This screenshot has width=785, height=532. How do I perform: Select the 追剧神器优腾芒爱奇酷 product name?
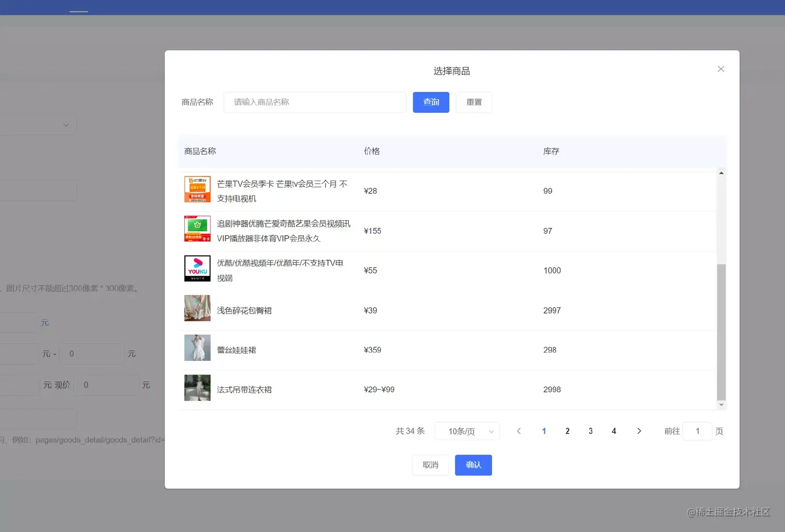(x=284, y=231)
